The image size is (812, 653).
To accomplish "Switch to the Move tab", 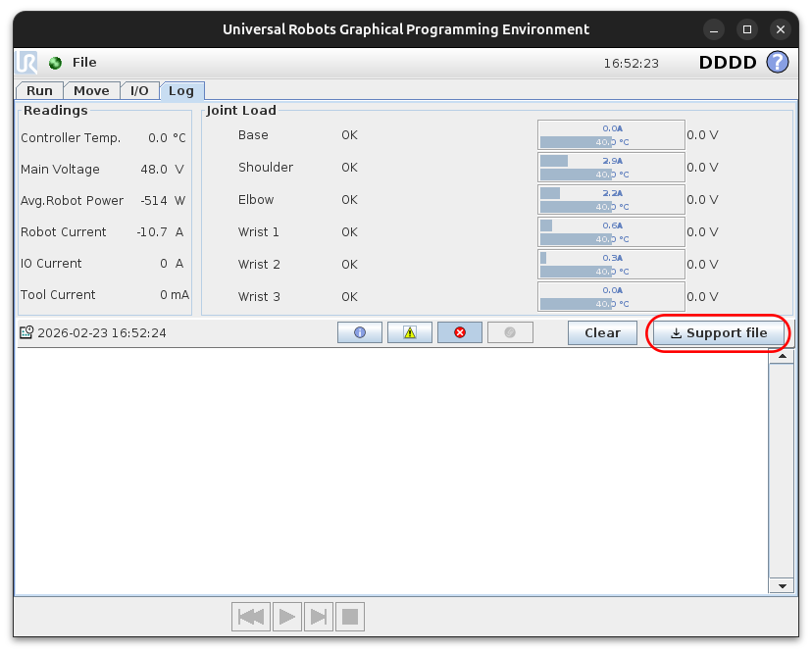I will [x=91, y=90].
